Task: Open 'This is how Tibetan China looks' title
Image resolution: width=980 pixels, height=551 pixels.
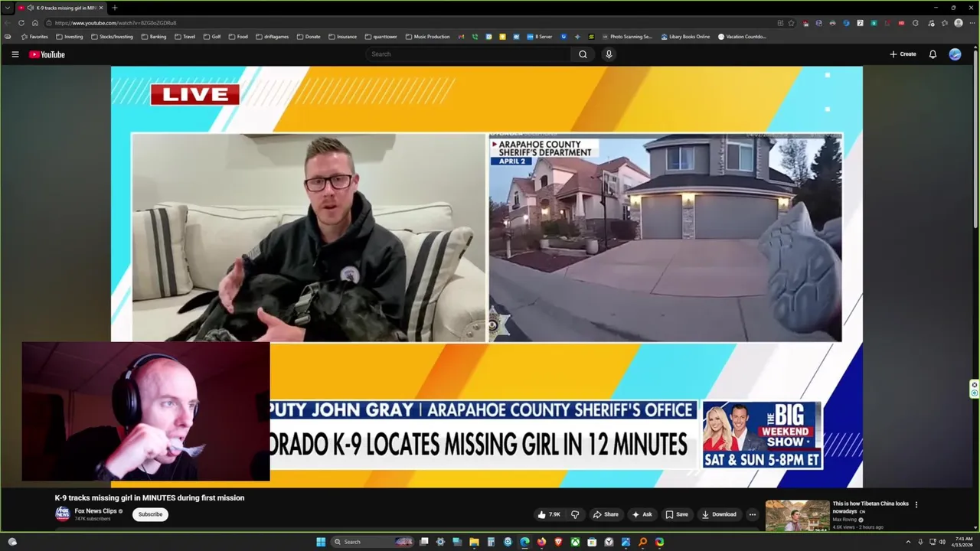Action: tap(871, 507)
